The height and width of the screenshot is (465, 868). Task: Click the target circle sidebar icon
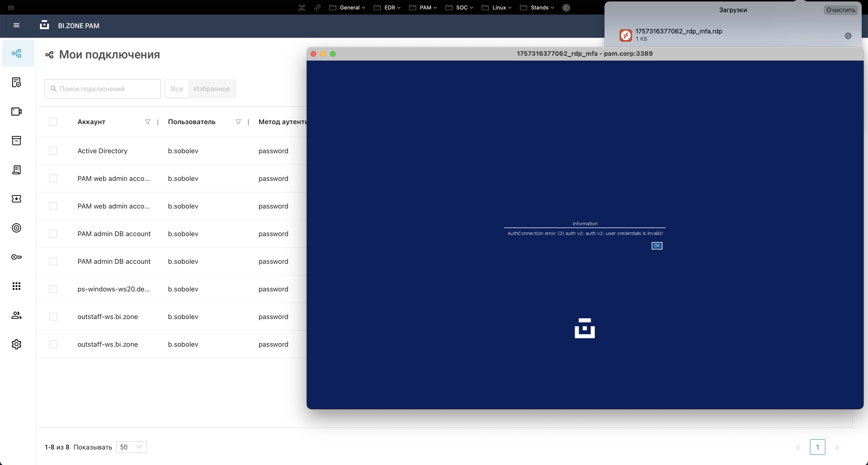16,228
